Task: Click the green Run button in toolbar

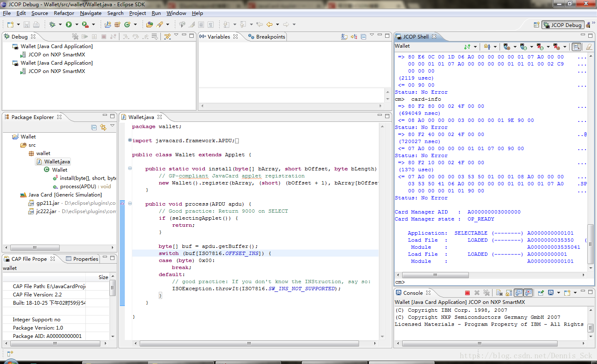Action: pos(69,25)
